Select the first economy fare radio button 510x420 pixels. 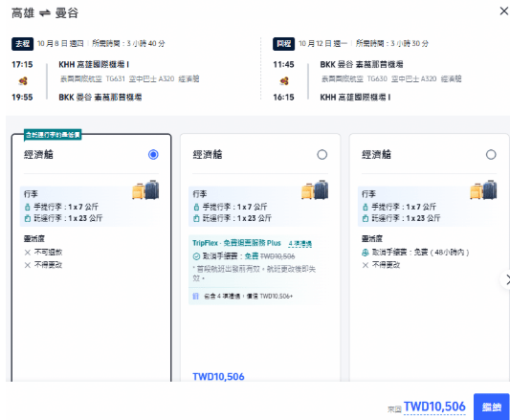[153, 154]
